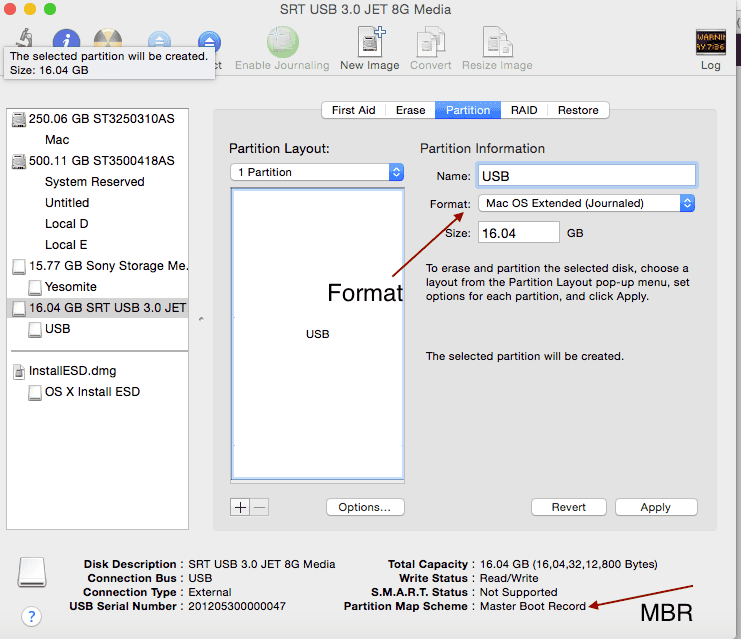This screenshot has height=639, width=741.
Task: Open the Partition Layout dropdown
Action: 316,172
